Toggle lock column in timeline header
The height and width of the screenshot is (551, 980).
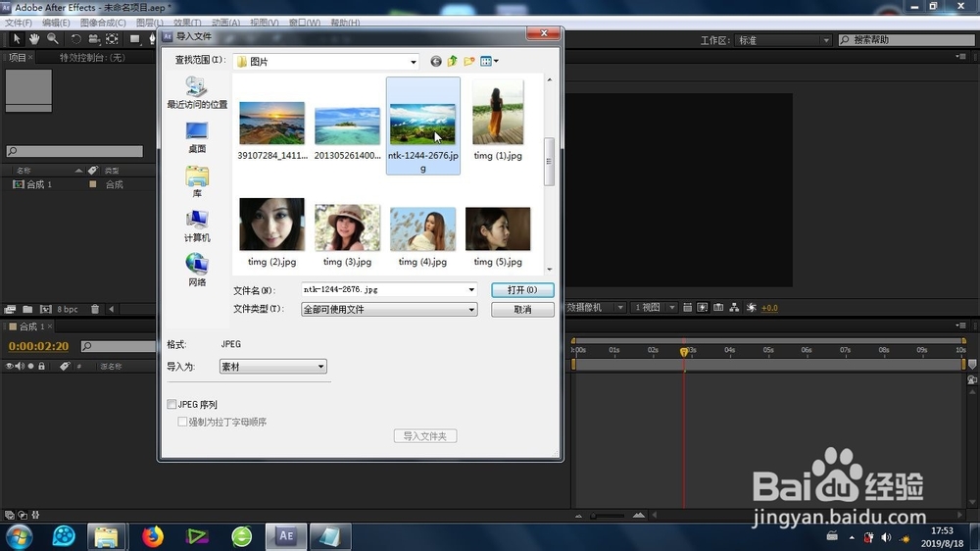tap(41, 366)
